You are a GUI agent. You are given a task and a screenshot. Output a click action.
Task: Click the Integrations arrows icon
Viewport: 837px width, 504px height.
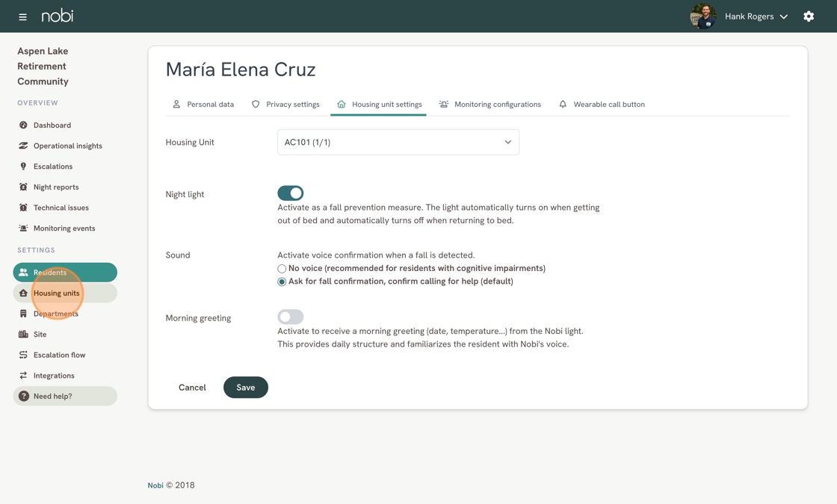(23, 376)
